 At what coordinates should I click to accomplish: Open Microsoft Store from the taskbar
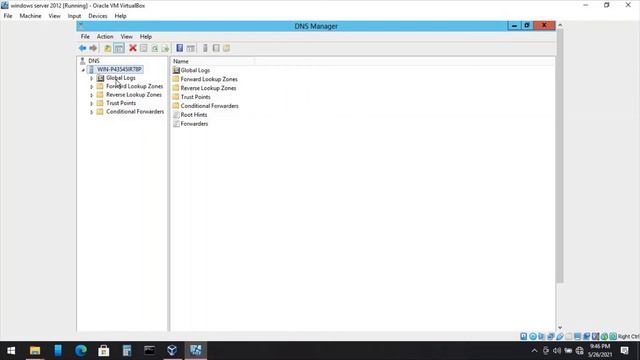pyautogui.click(x=104, y=350)
